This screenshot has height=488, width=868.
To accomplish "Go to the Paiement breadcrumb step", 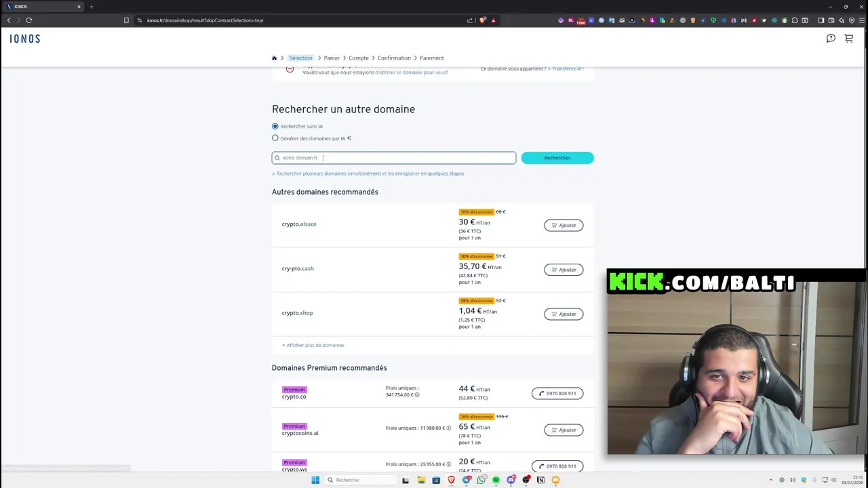I will click(x=431, y=58).
